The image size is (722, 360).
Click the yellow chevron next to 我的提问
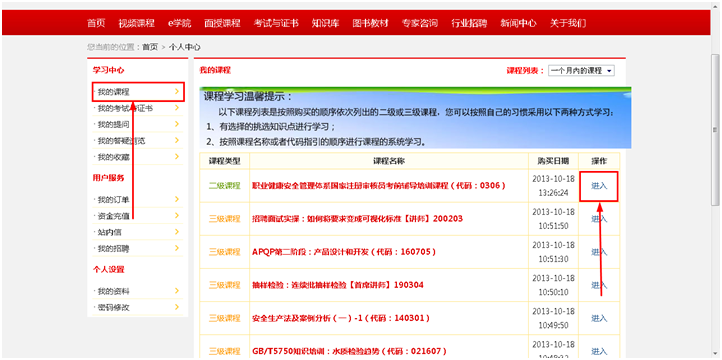(x=177, y=124)
